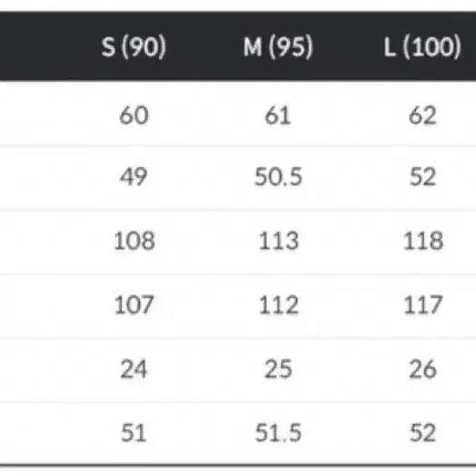Click the S (90) column header
The image size is (476, 476).
coord(134,46)
